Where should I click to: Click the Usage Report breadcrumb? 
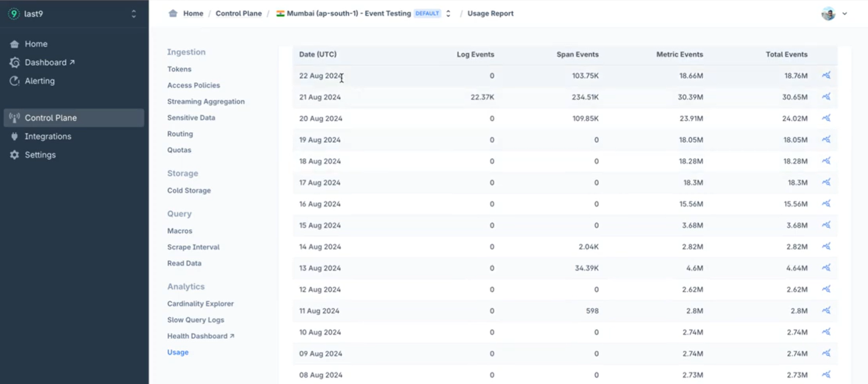pos(490,14)
